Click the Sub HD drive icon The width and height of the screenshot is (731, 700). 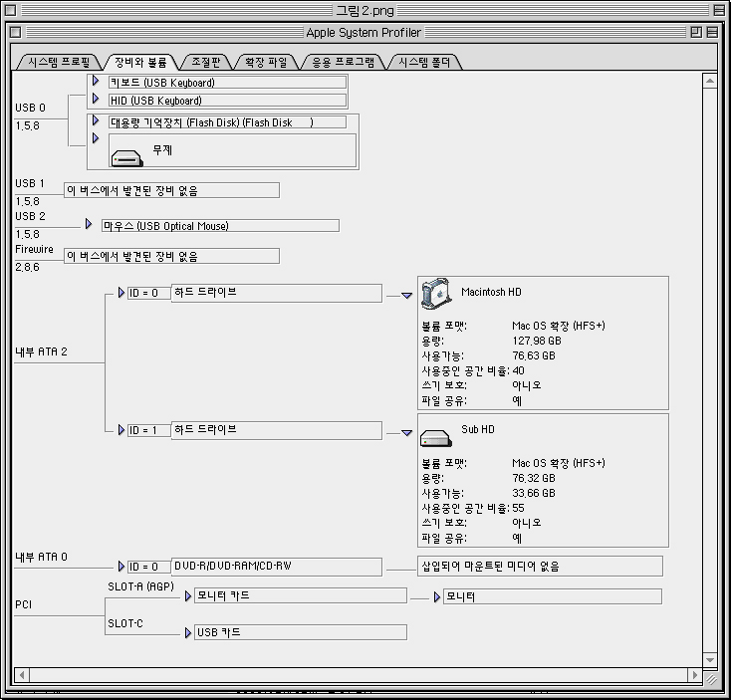pyautogui.click(x=435, y=436)
